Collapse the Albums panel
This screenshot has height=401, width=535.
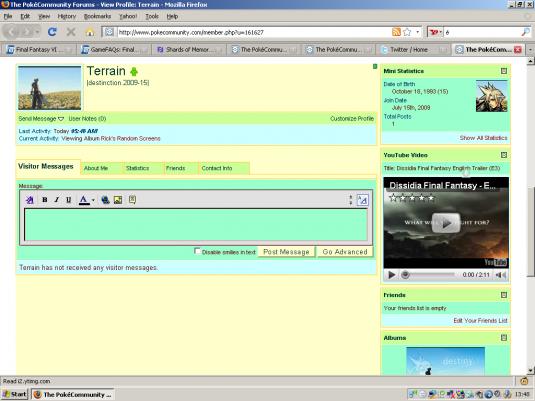pyautogui.click(x=504, y=338)
